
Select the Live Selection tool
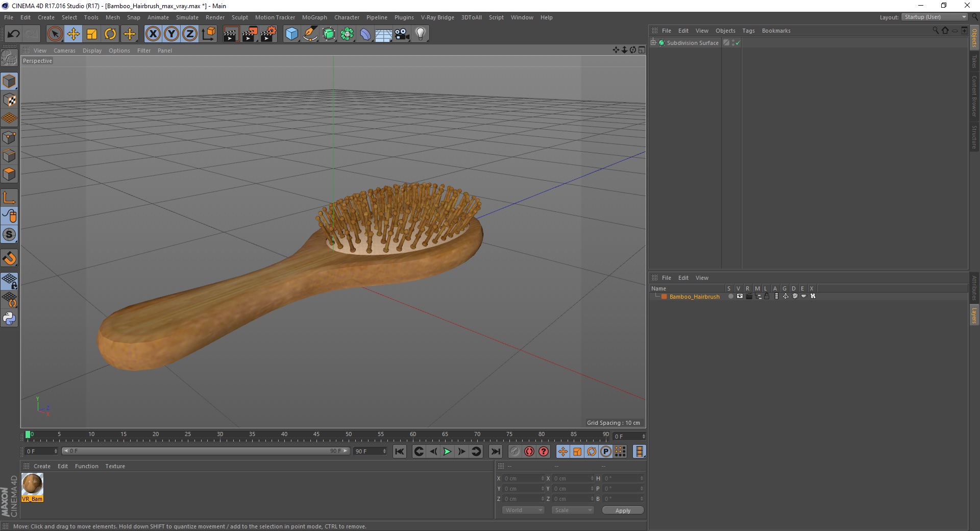(55, 34)
